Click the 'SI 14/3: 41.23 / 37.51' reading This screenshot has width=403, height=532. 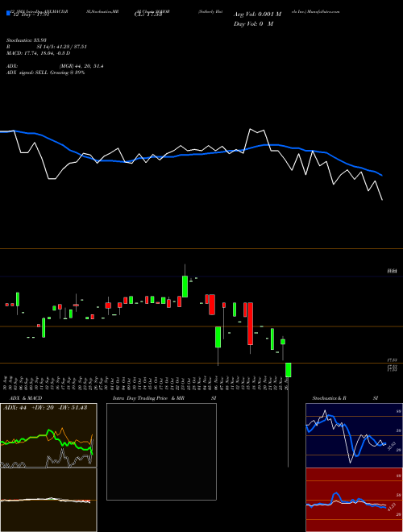tap(62, 47)
